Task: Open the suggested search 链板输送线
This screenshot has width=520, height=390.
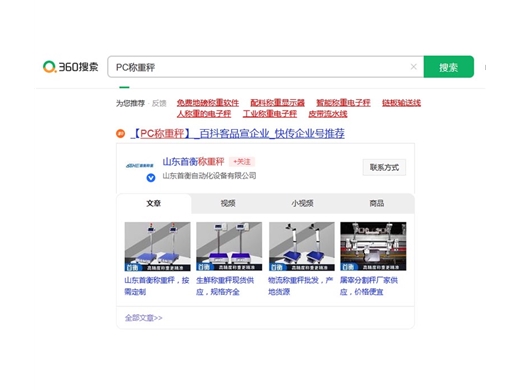Action: pyautogui.click(x=401, y=102)
